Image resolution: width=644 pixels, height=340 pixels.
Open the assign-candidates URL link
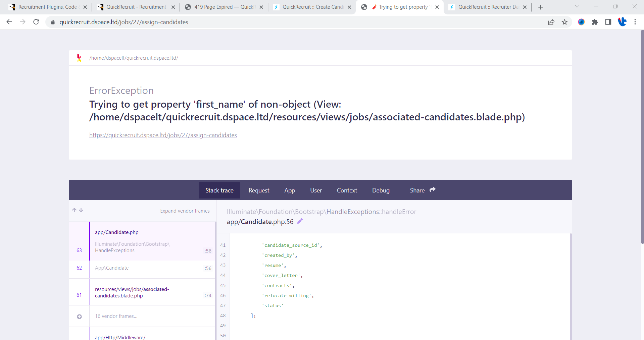click(163, 135)
